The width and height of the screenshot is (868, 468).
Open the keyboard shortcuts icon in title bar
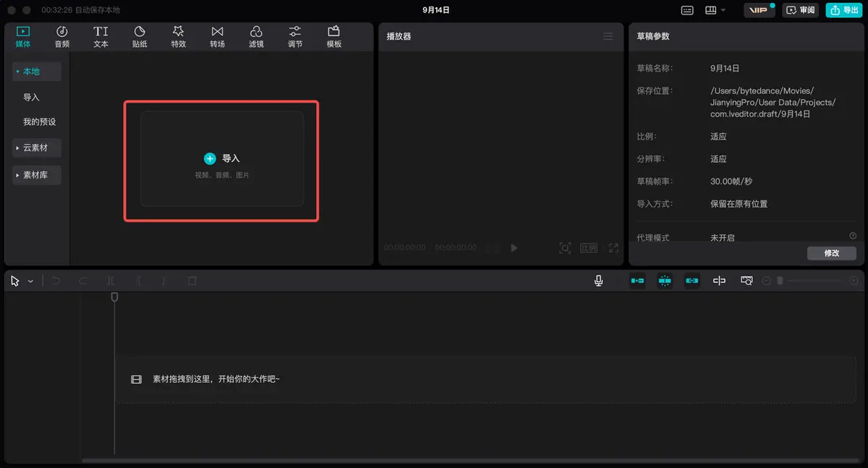tap(687, 10)
